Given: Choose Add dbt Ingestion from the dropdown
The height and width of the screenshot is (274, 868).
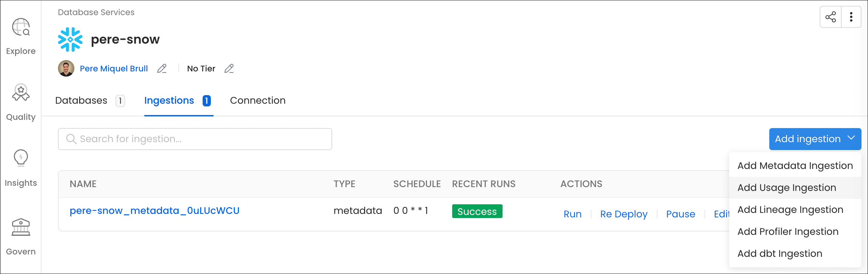Looking at the screenshot, I should (x=779, y=253).
